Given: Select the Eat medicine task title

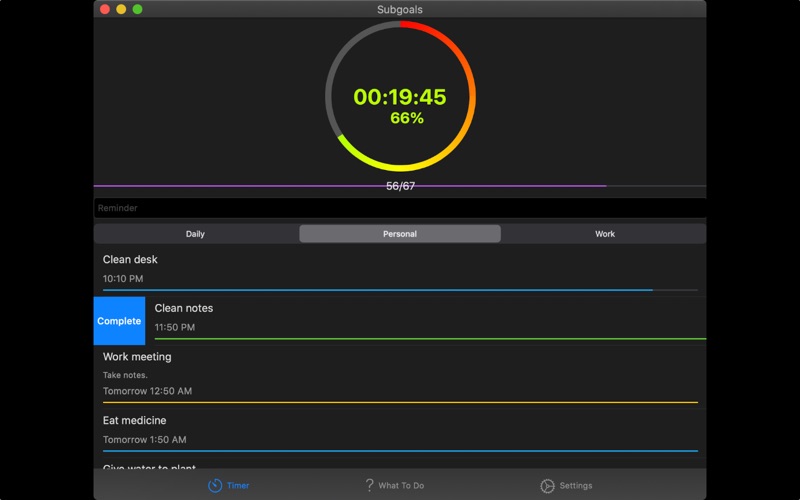Looking at the screenshot, I should click(x=134, y=420).
